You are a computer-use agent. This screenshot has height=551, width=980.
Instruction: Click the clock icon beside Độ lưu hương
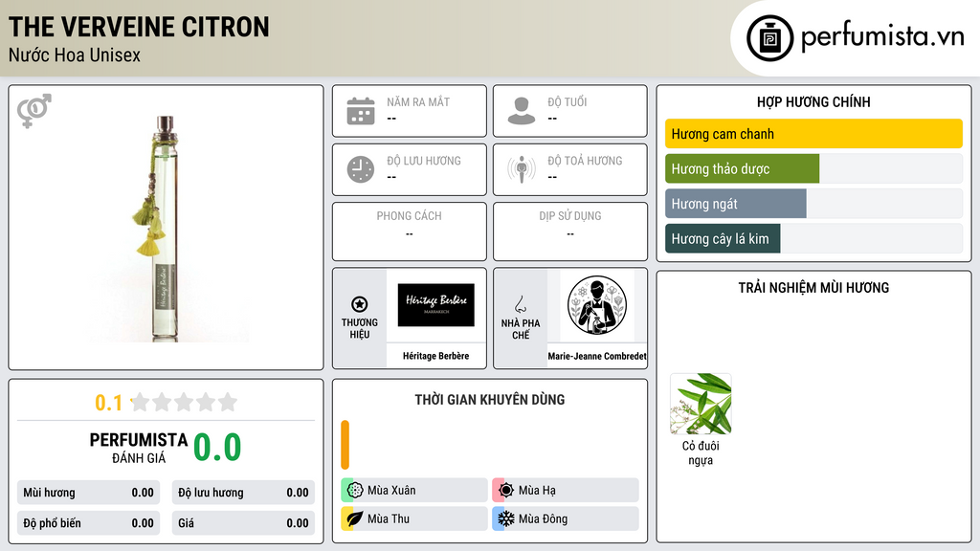point(361,169)
